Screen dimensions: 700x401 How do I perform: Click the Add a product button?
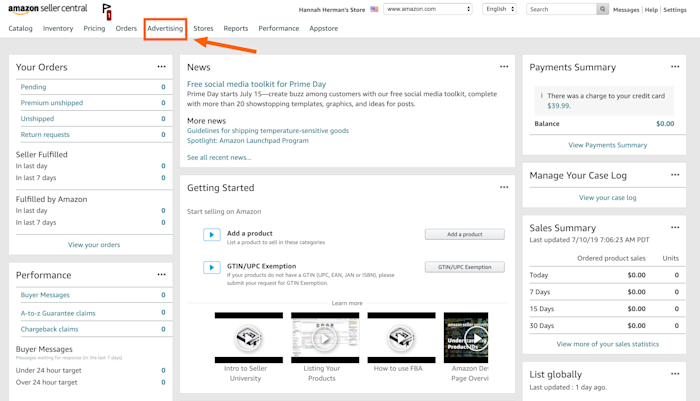tap(465, 234)
